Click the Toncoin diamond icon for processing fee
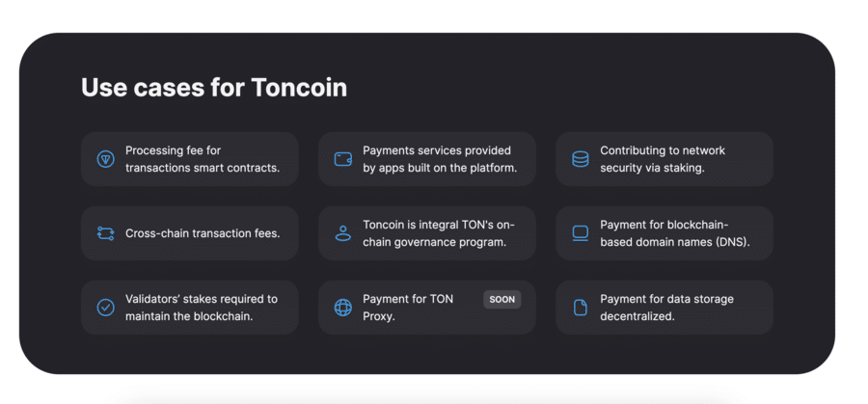 click(x=105, y=159)
